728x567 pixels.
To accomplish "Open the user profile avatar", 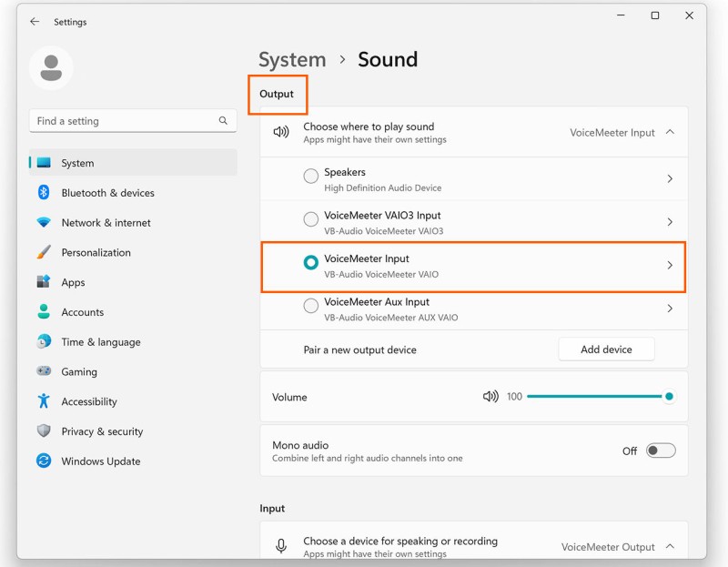I will [51, 67].
